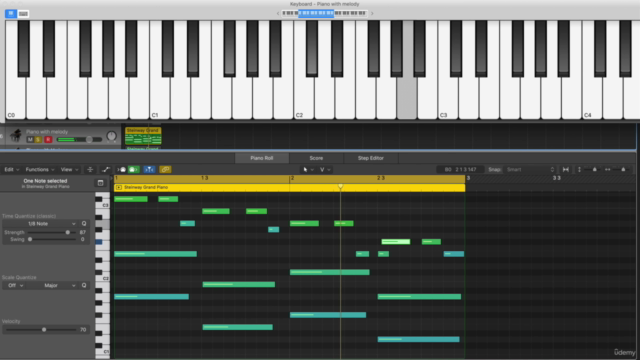Click the Swing value 0
Screen dimensions: 640x360
click(x=82, y=239)
